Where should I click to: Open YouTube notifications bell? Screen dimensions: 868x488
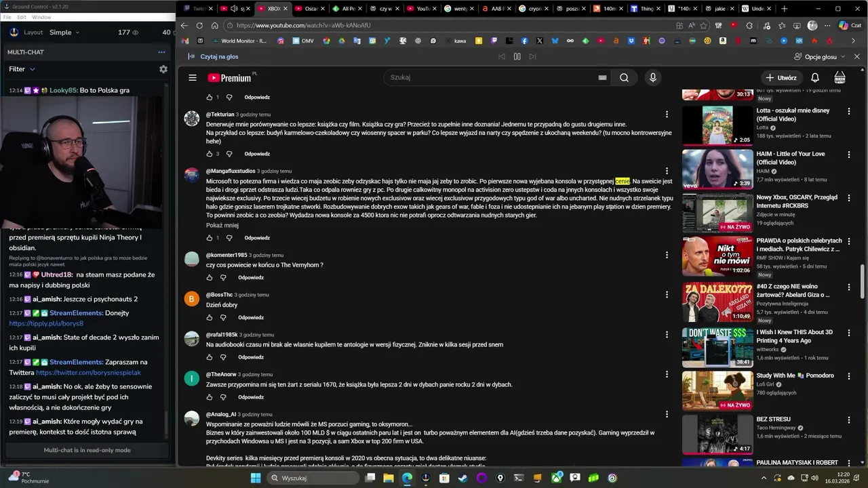[815, 78]
